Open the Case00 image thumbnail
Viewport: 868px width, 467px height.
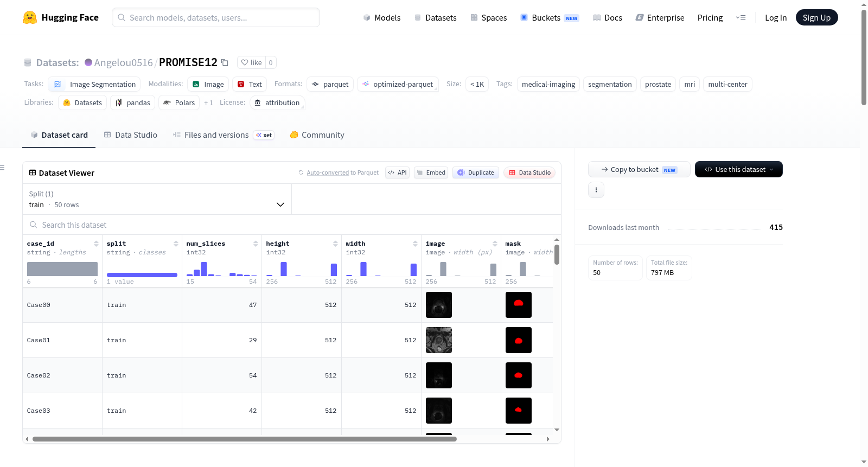[x=439, y=305]
